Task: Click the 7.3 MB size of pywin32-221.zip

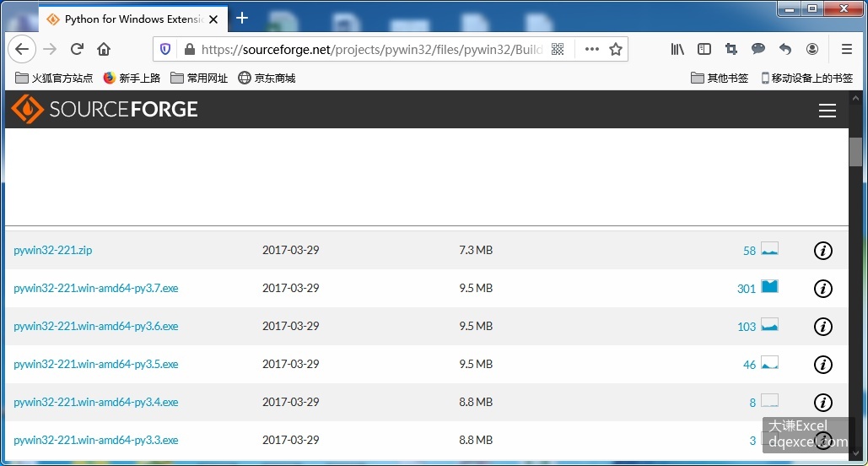Action: [476, 251]
